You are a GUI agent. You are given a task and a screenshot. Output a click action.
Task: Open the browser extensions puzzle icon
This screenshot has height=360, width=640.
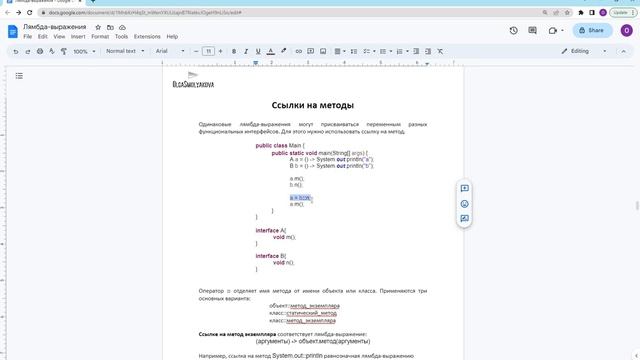581,13
